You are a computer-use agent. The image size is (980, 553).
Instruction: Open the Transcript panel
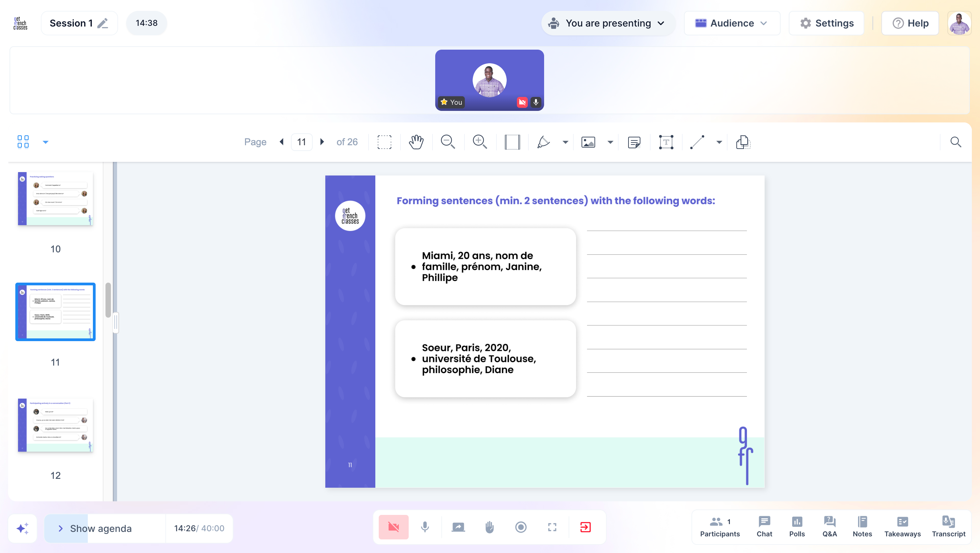point(948,527)
